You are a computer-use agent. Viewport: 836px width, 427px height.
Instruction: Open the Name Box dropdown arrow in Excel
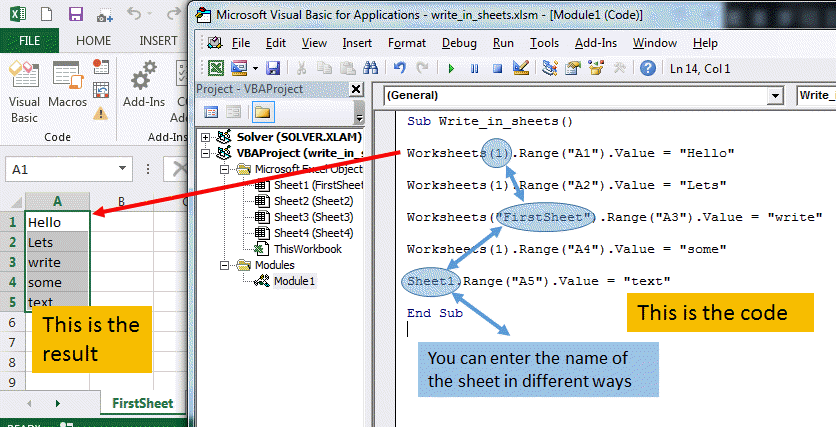point(122,168)
